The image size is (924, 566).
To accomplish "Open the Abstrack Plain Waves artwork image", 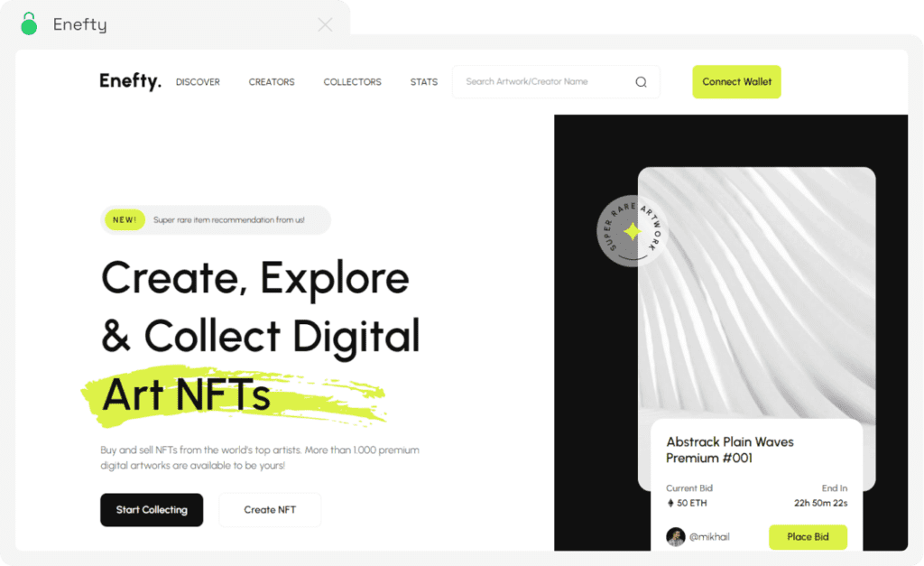I will pos(757,293).
